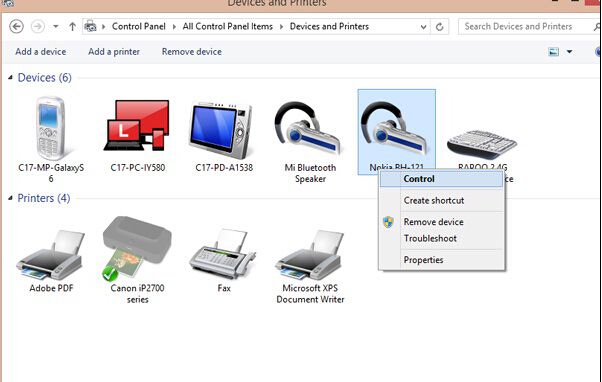This screenshot has width=602, height=382.
Task: Select the Nokia BH-121 headset icon
Action: (394, 129)
